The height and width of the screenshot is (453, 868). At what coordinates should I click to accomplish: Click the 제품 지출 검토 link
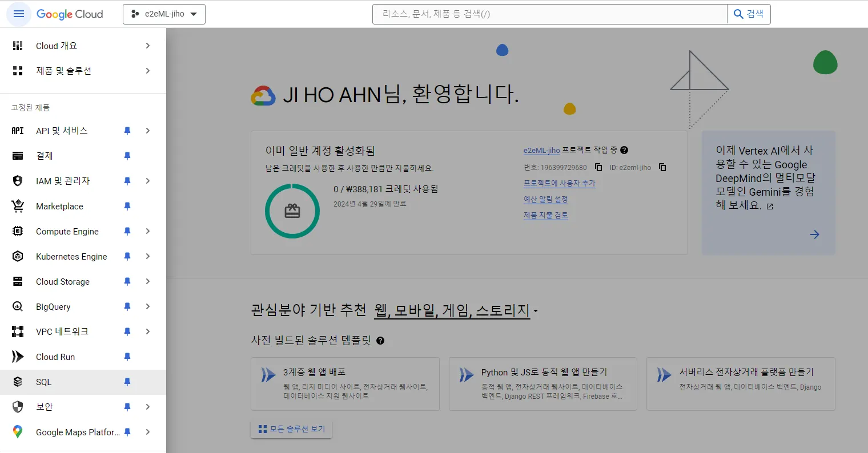coord(546,215)
